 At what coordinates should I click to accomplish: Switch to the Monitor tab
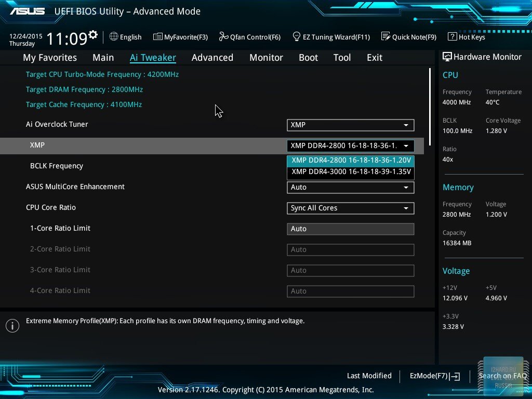point(266,57)
